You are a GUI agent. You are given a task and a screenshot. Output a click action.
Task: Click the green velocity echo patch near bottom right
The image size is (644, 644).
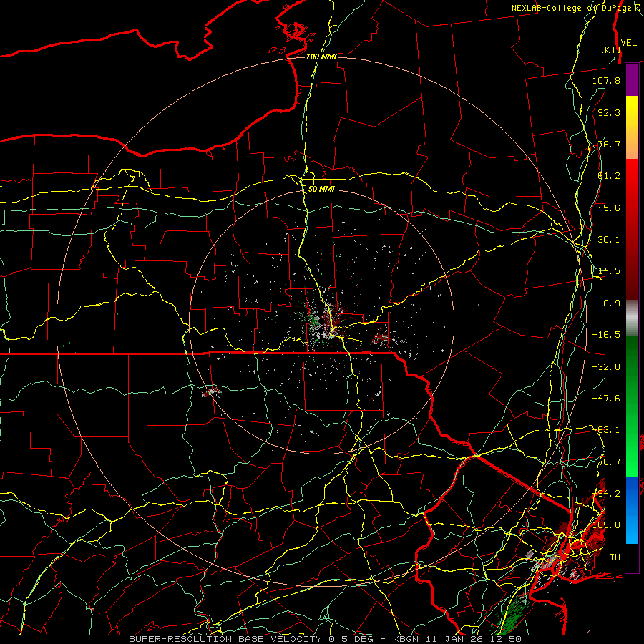tap(509, 616)
